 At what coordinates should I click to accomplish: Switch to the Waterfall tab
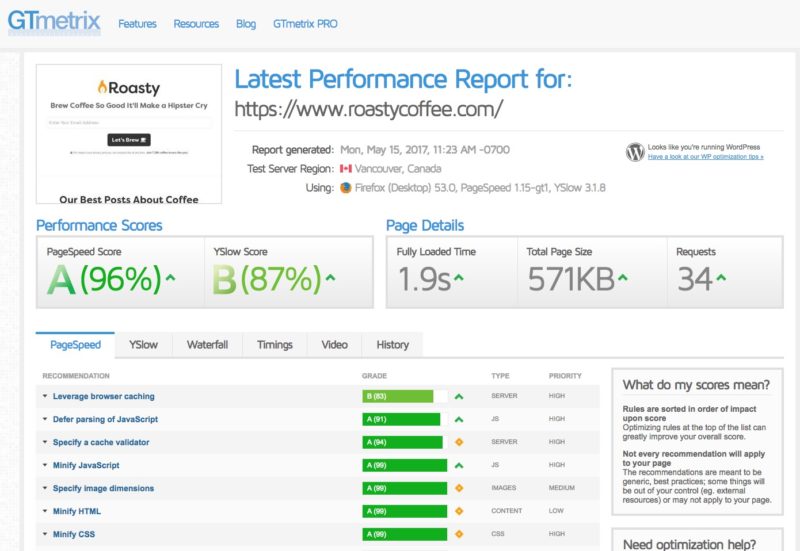(207, 345)
